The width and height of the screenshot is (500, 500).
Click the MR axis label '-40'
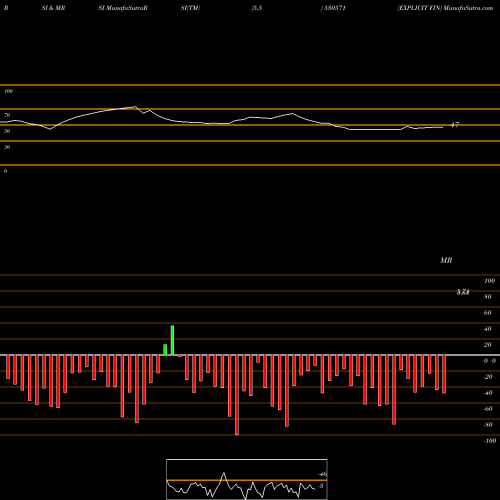(488, 393)
